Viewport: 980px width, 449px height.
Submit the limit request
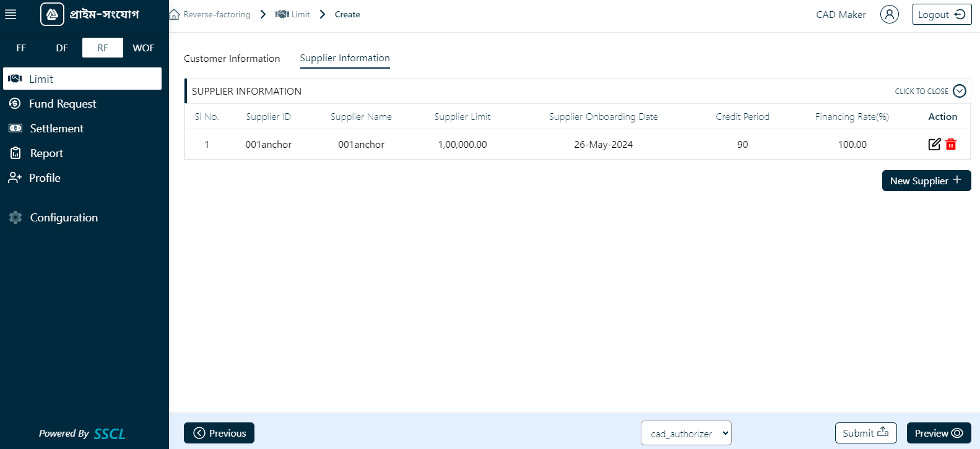pyautogui.click(x=865, y=433)
